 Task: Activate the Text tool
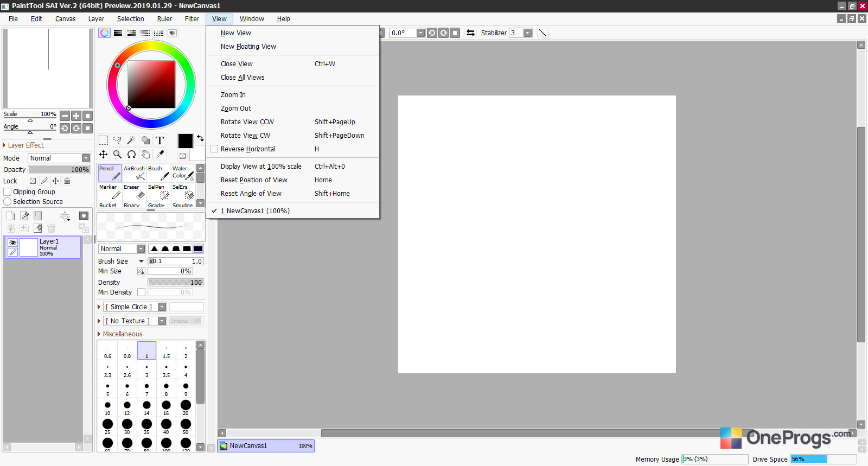coord(159,141)
